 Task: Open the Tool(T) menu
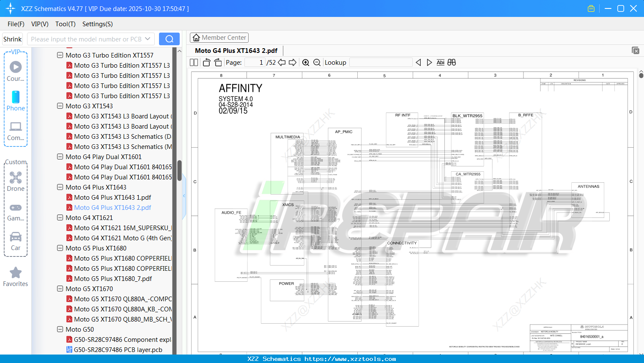[x=66, y=24]
